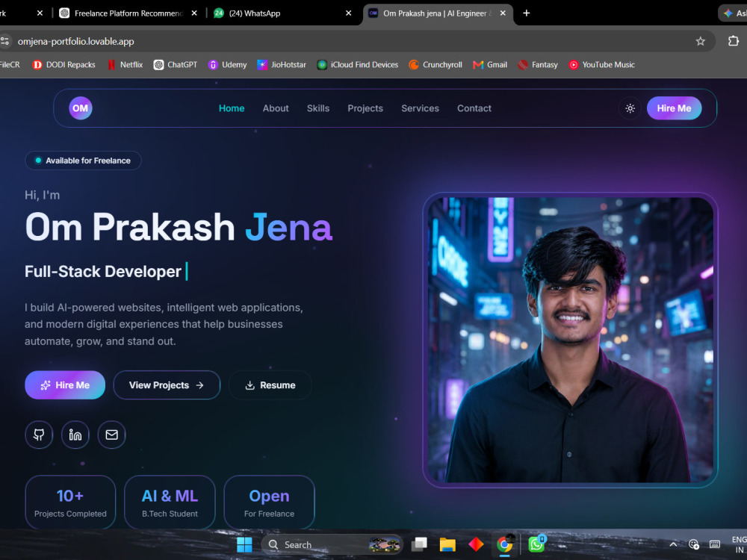This screenshot has width=747, height=560.
Task: Open Crunchyroll bookmark
Action: point(436,65)
